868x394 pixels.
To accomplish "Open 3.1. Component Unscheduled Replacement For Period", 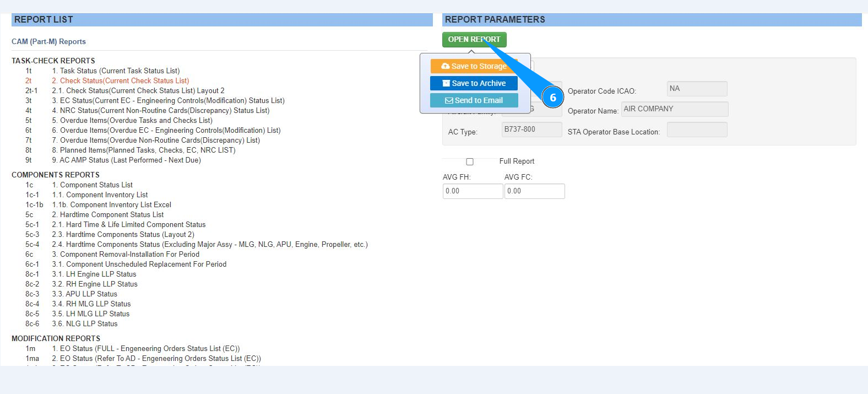I will point(139,265).
